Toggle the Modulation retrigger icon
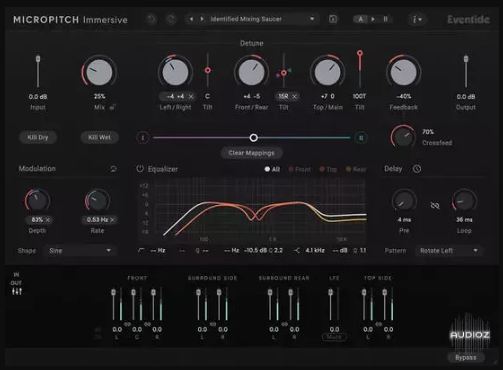This screenshot has height=370, width=503. 113,169
